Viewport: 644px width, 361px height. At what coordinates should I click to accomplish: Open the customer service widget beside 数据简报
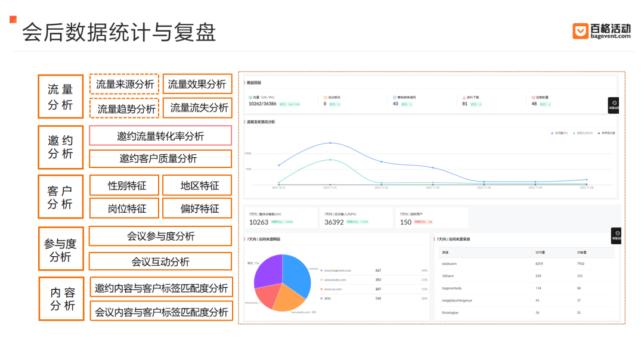(x=614, y=105)
